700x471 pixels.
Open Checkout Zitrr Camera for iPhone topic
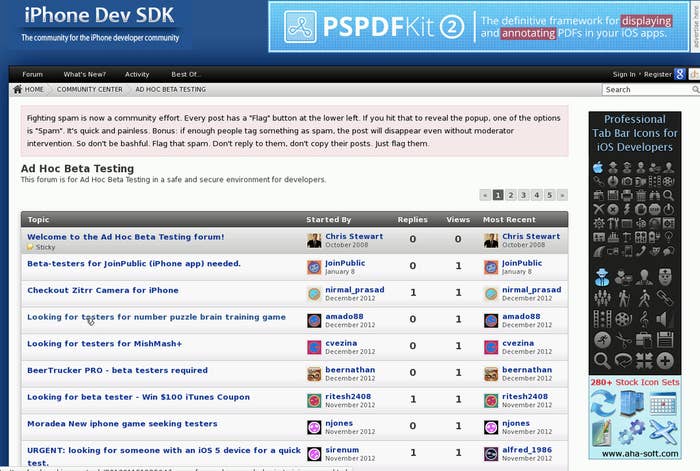click(x=103, y=290)
